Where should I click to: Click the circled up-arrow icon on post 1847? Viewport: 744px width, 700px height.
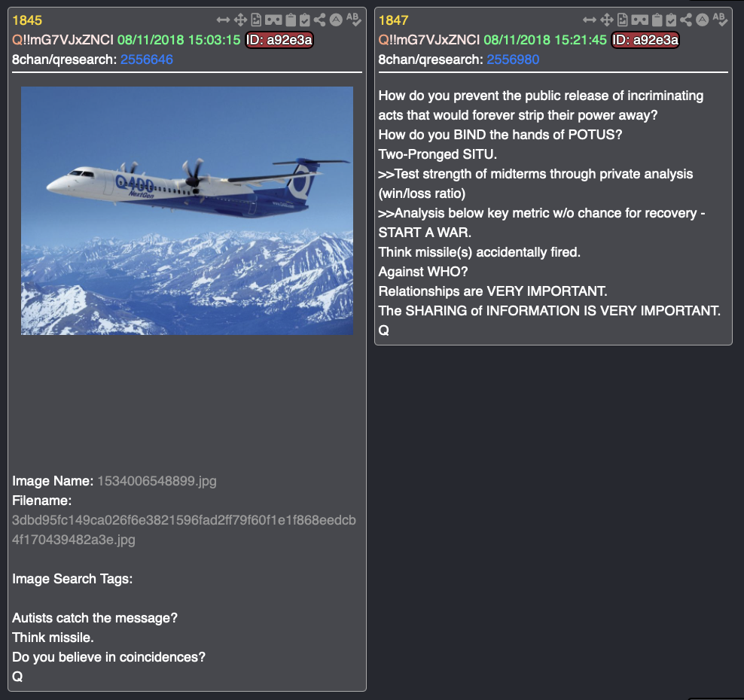(x=703, y=20)
